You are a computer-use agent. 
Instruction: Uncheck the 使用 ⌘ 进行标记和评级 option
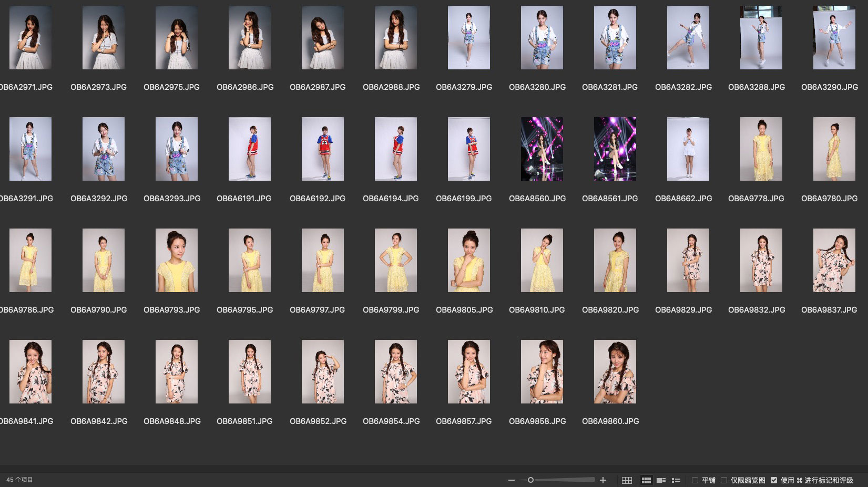(774, 480)
